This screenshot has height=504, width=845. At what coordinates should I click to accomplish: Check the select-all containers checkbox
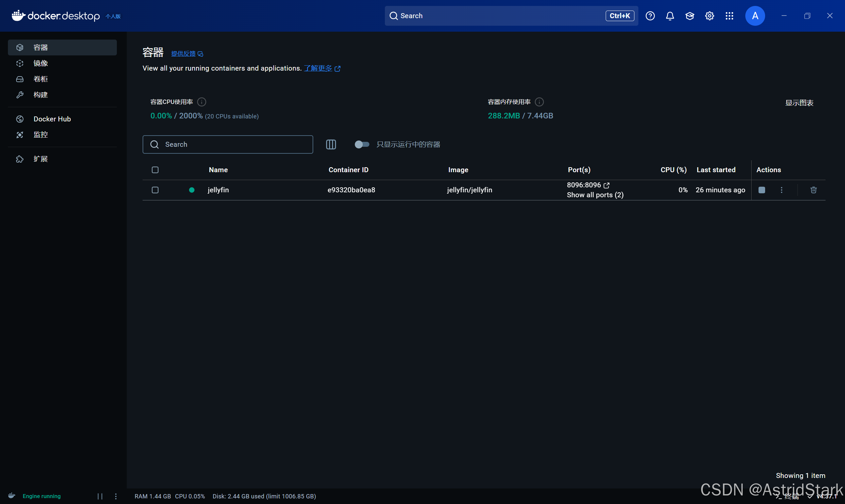(x=155, y=170)
